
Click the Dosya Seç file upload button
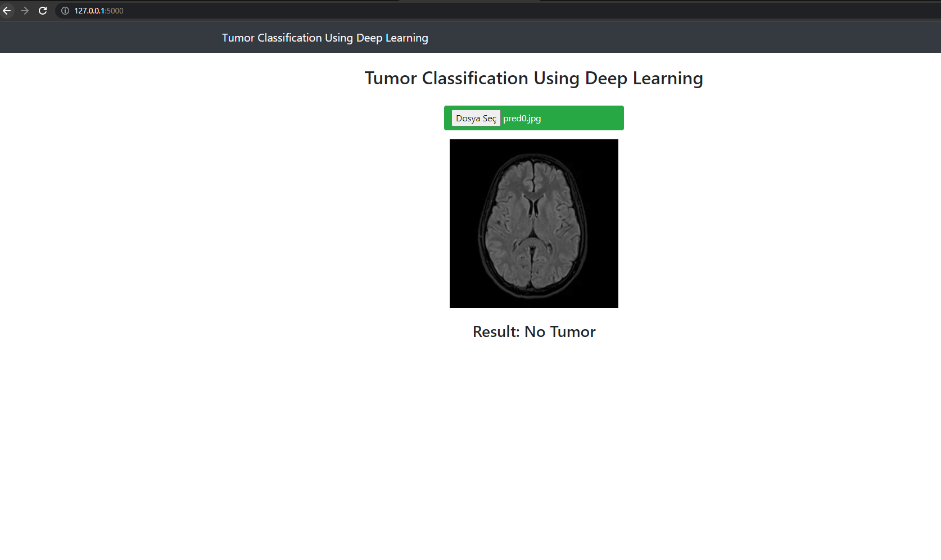pyautogui.click(x=476, y=118)
